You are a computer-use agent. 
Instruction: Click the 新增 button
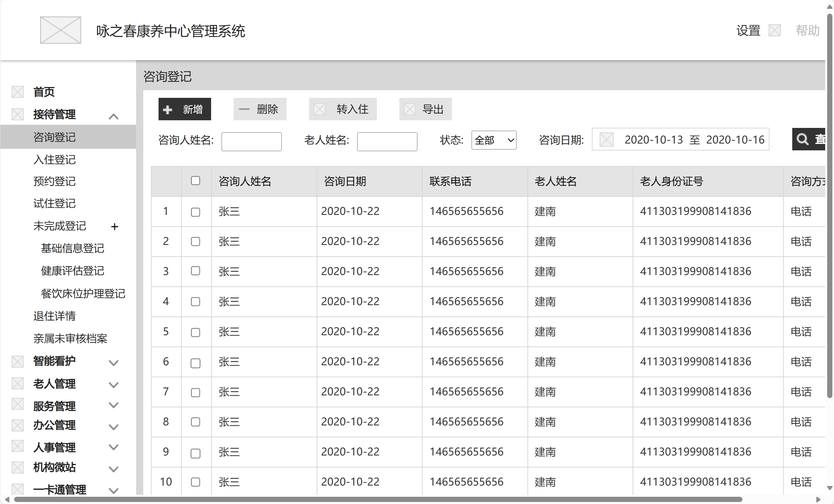point(185,109)
